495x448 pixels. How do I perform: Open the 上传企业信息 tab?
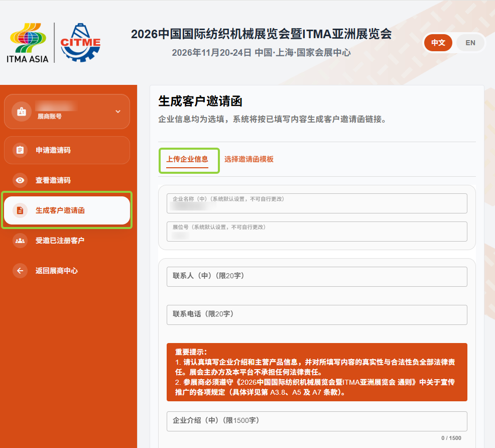click(x=187, y=159)
